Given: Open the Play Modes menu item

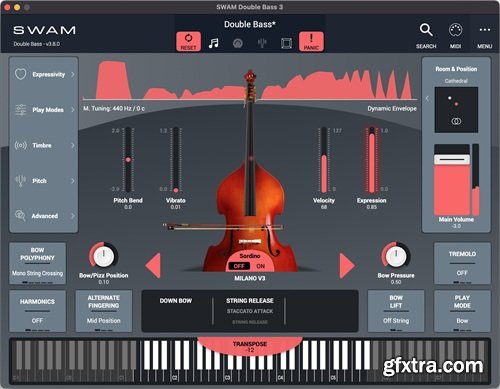Looking at the screenshot, I should coord(44,110).
